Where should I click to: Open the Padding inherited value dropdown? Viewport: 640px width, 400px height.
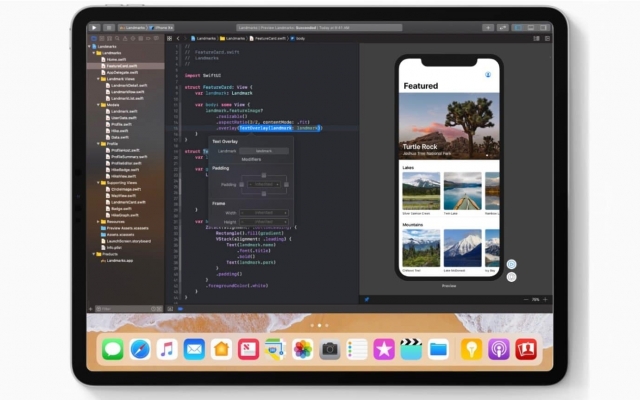click(x=264, y=184)
